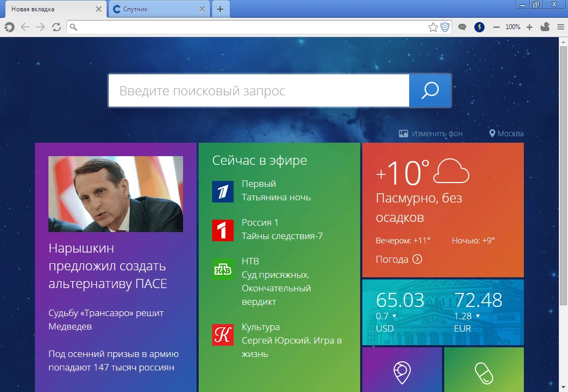This screenshot has height=392, width=568.
Task: Open Россия 1 Тайны следствия-7 listing
Action: click(282, 229)
